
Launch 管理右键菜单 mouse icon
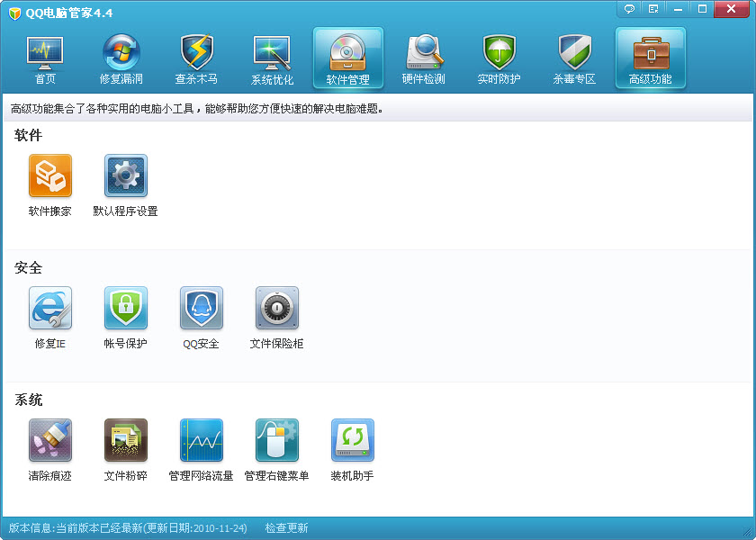[277, 440]
